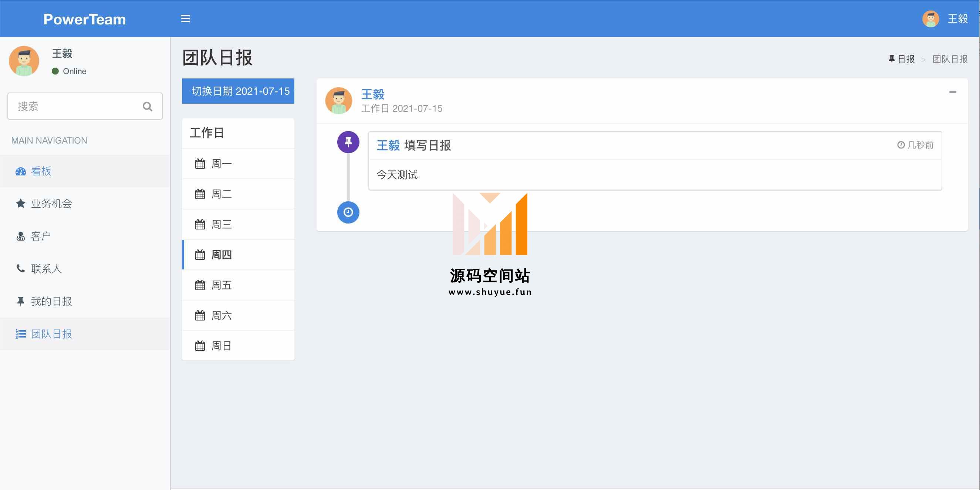Open 团队日报 in the sidebar
This screenshot has width=980, height=490.
[85, 334]
